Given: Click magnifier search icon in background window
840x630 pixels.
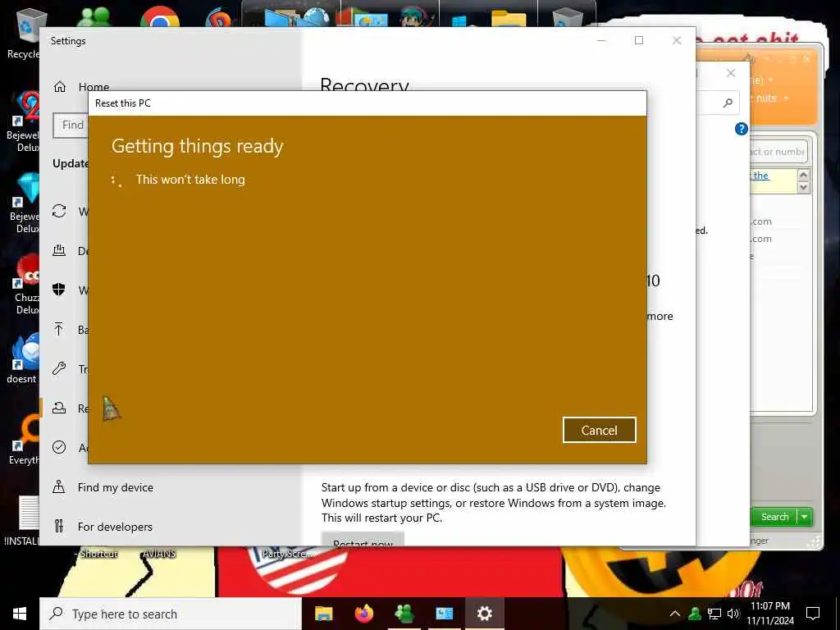Looking at the screenshot, I should coord(728,103).
